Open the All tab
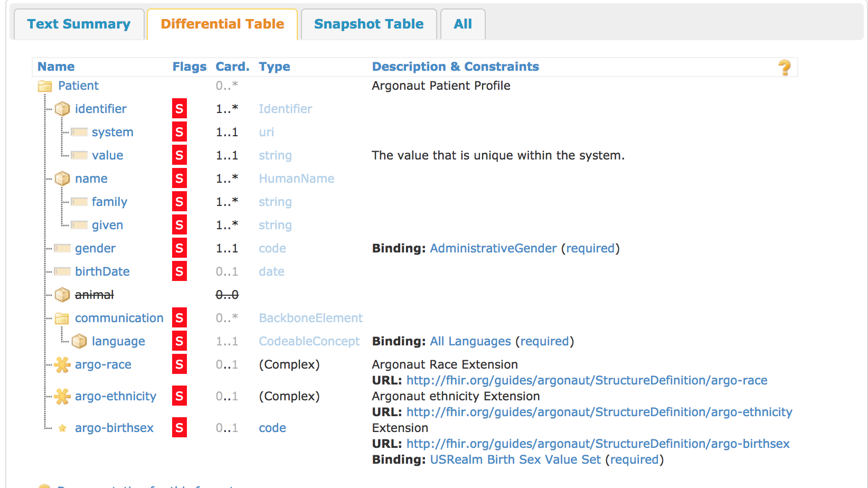Image resolution: width=868 pixels, height=488 pixels. pos(463,24)
